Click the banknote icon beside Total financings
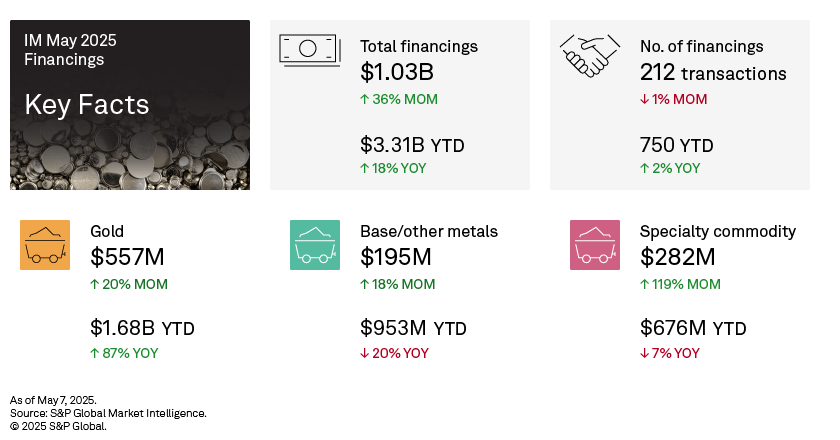The height and width of the screenshot is (440, 840). pyautogui.click(x=309, y=49)
